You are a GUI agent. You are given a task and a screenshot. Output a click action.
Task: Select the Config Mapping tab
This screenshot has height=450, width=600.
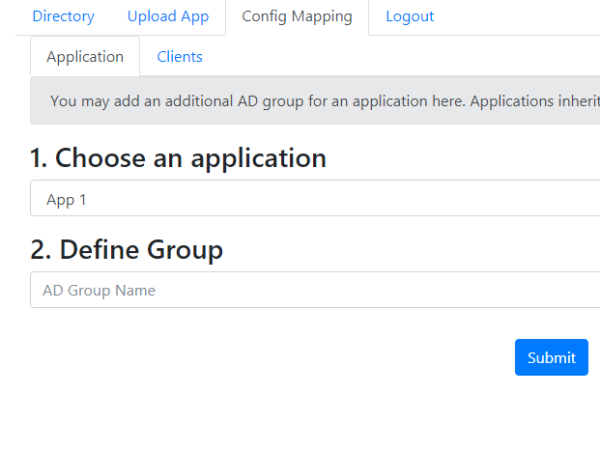click(297, 17)
